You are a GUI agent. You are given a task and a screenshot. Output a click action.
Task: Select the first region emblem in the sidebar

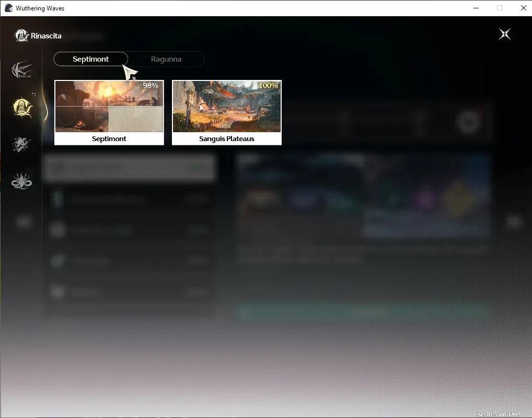pyautogui.click(x=22, y=69)
